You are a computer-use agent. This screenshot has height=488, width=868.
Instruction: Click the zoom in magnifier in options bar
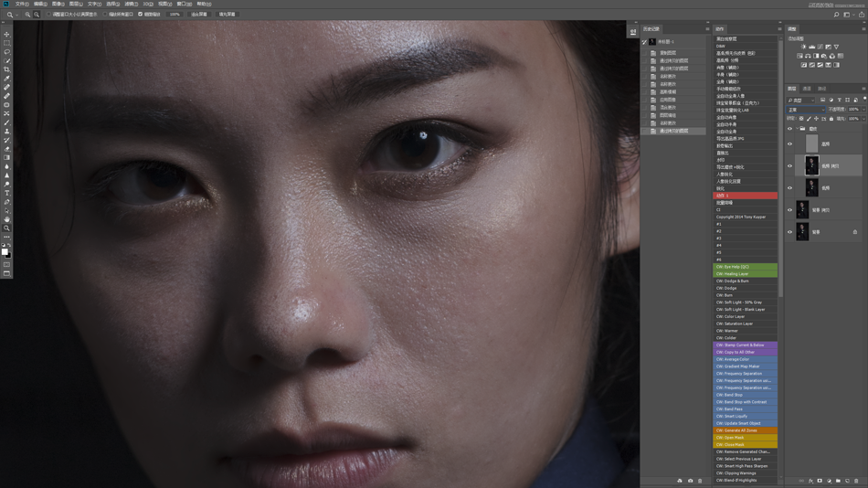pyautogui.click(x=27, y=15)
